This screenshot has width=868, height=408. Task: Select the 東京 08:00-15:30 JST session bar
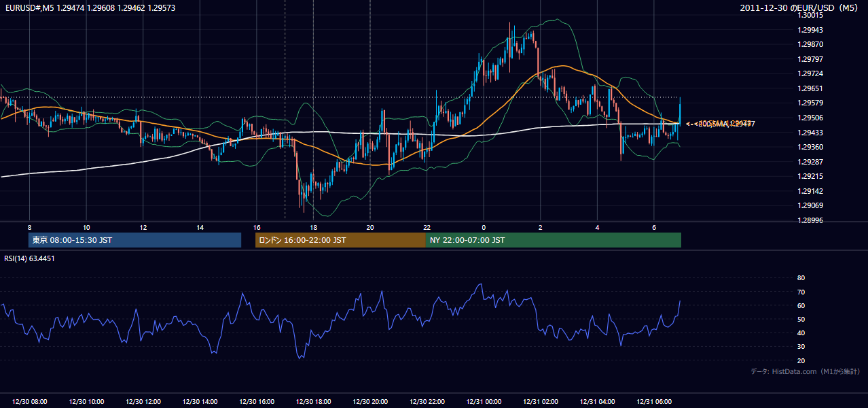[x=134, y=240]
